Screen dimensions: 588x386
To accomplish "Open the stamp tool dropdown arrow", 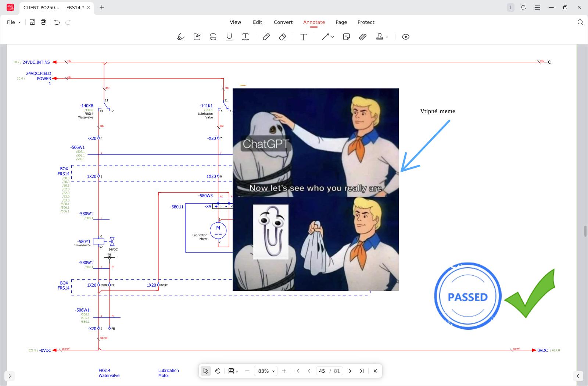I will tap(387, 37).
